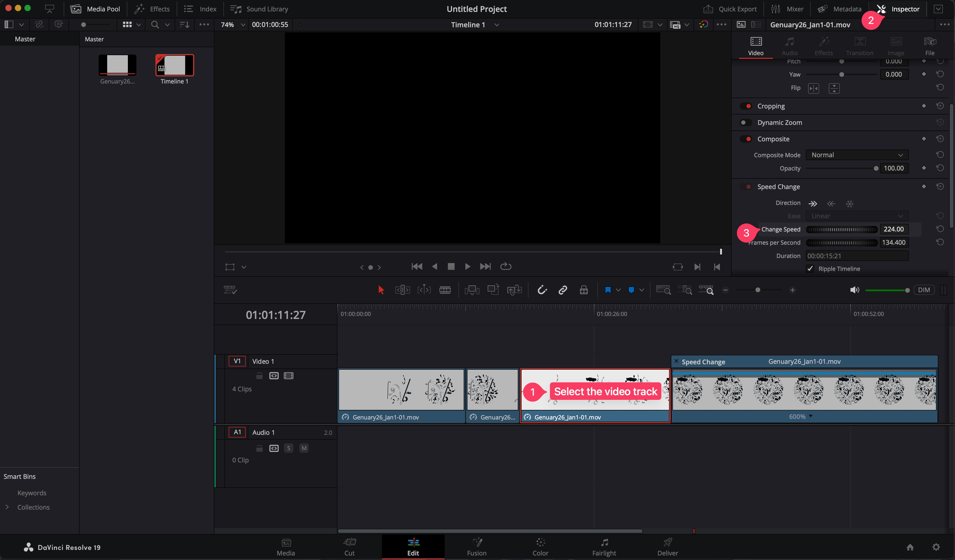Open the Sound Library panel
The width and height of the screenshot is (955, 560).
click(x=259, y=9)
